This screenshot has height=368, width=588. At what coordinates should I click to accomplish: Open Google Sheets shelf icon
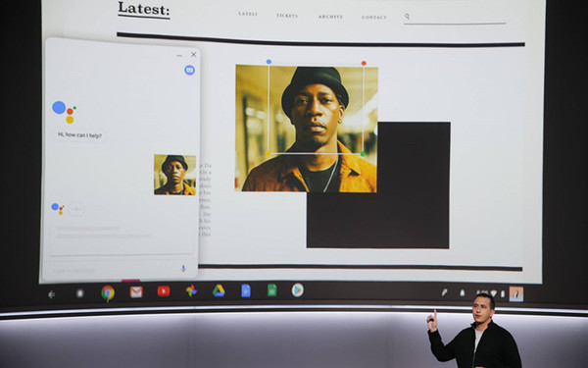click(271, 290)
